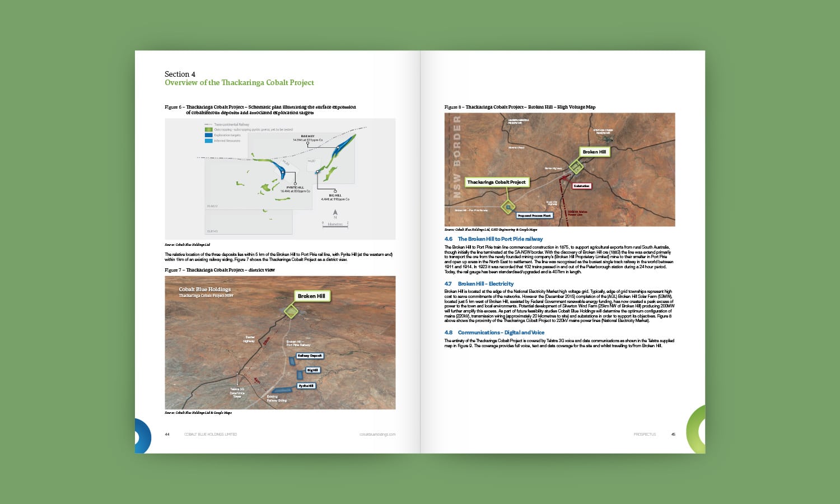
Task: Click the "Barrier Highway" label in Figure 7
Action: pyautogui.click(x=249, y=339)
